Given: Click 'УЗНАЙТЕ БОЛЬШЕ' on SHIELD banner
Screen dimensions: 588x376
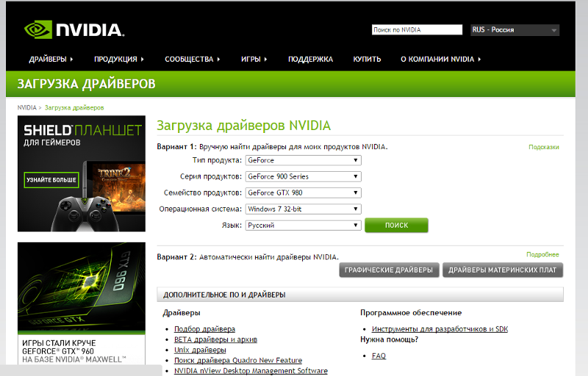Looking at the screenshot, I should [51, 180].
